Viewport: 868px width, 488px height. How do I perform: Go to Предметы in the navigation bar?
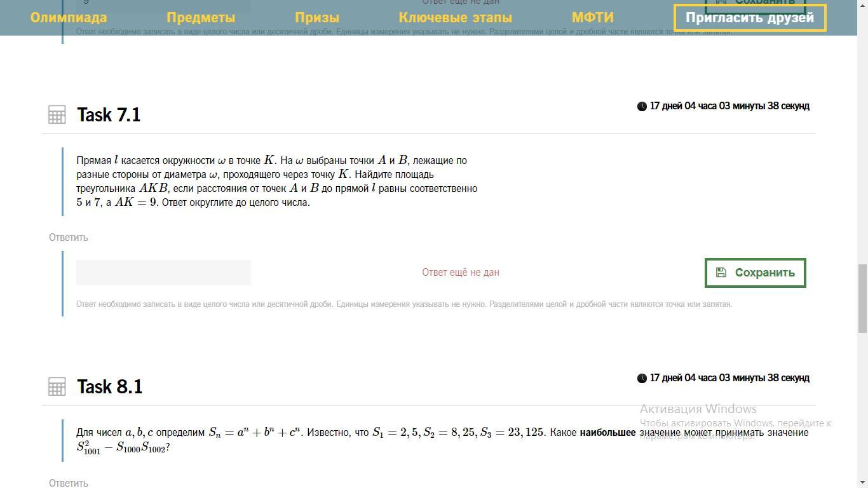[x=201, y=18]
